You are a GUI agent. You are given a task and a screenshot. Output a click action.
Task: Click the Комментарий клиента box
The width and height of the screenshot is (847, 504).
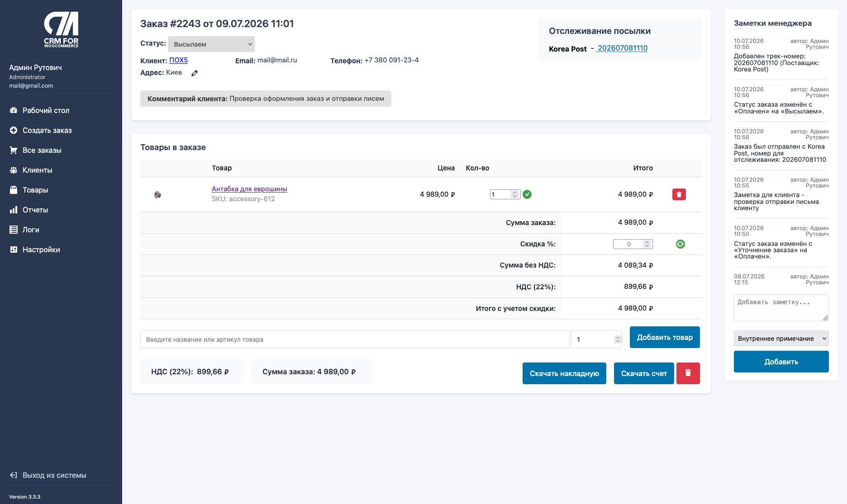[x=266, y=99]
